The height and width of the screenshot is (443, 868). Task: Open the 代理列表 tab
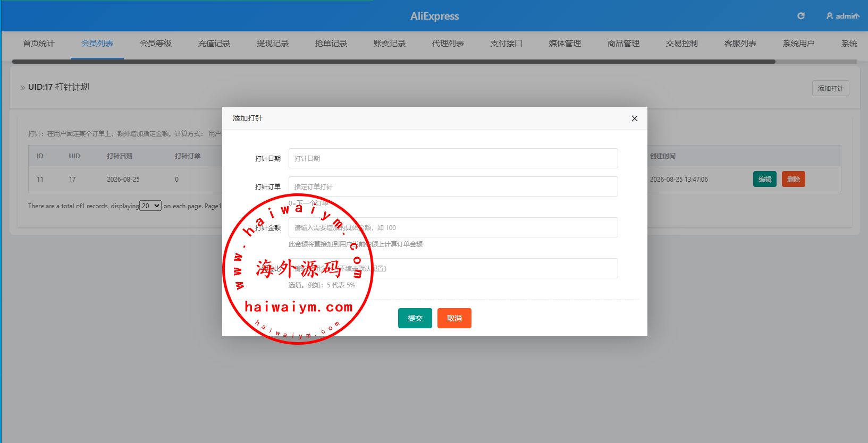pyautogui.click(x=448, y=44)
